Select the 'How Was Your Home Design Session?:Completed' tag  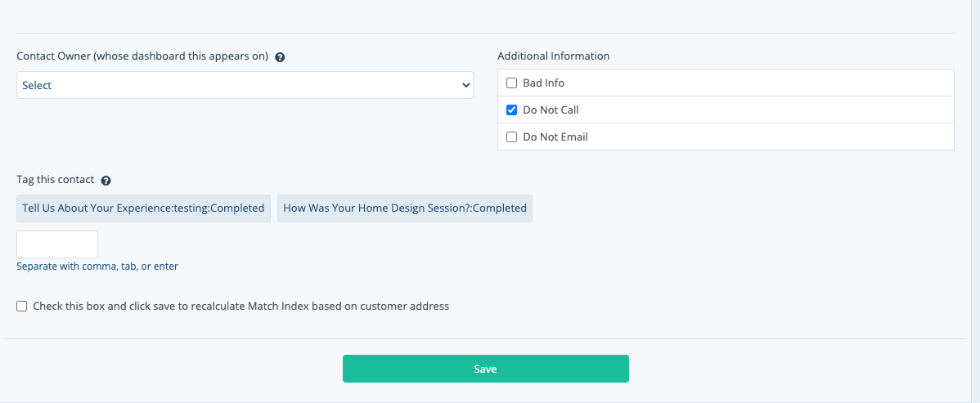[x=405, y=208]
